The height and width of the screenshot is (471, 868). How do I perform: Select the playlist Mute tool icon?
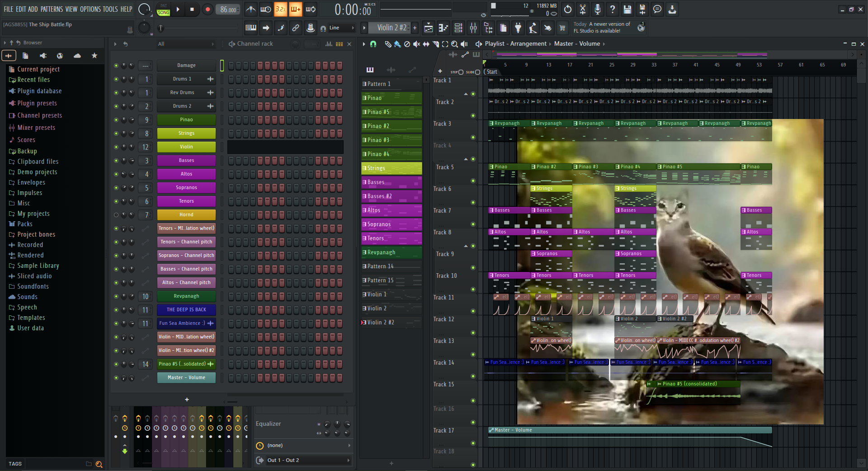tap(416, 44)
